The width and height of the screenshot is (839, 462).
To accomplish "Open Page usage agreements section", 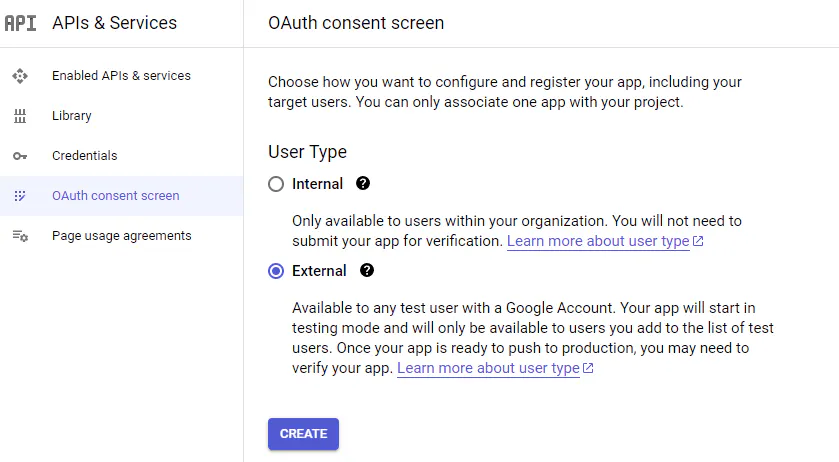I will coord(121,236).
